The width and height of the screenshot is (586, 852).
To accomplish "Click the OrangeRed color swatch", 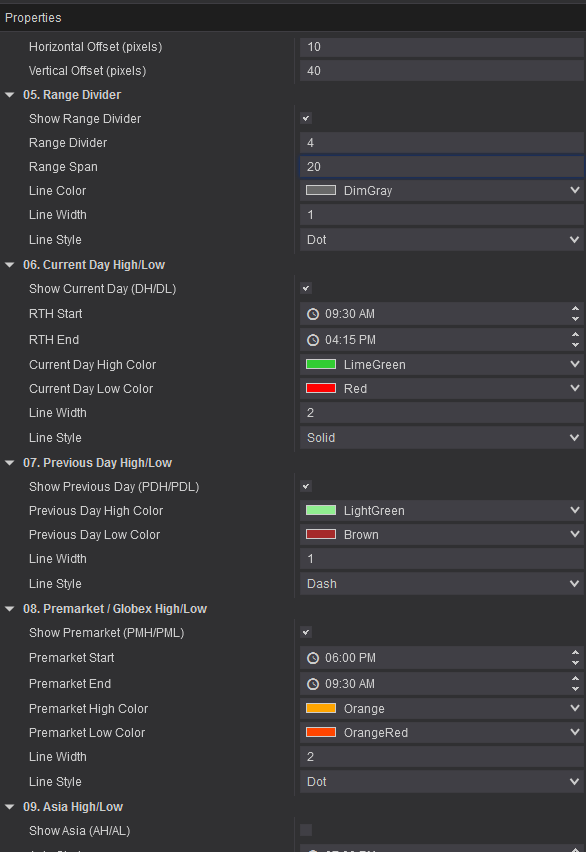I will point(321,732).
